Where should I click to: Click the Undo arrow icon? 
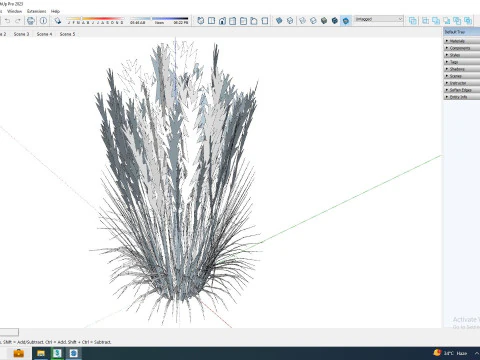coord(7,21)
